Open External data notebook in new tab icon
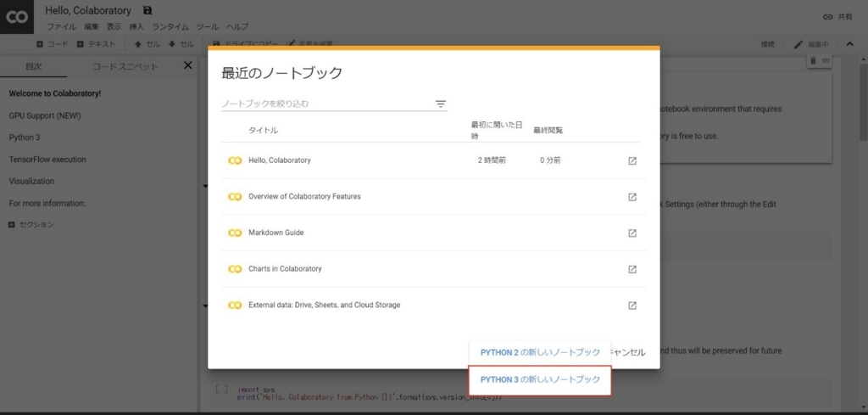This screenshot has height=415, width=868. (x=632, y=306)
